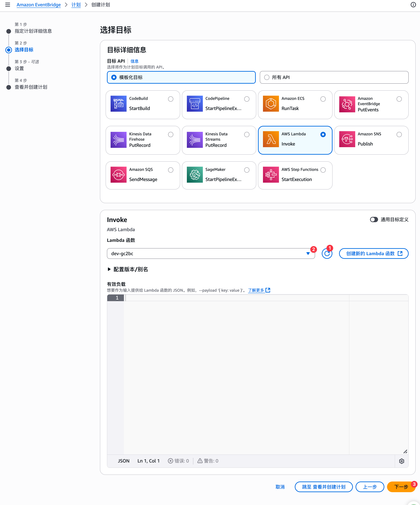Click the AWS Step Functions icon
The image size is (420, 505).
tap(271, 175)
